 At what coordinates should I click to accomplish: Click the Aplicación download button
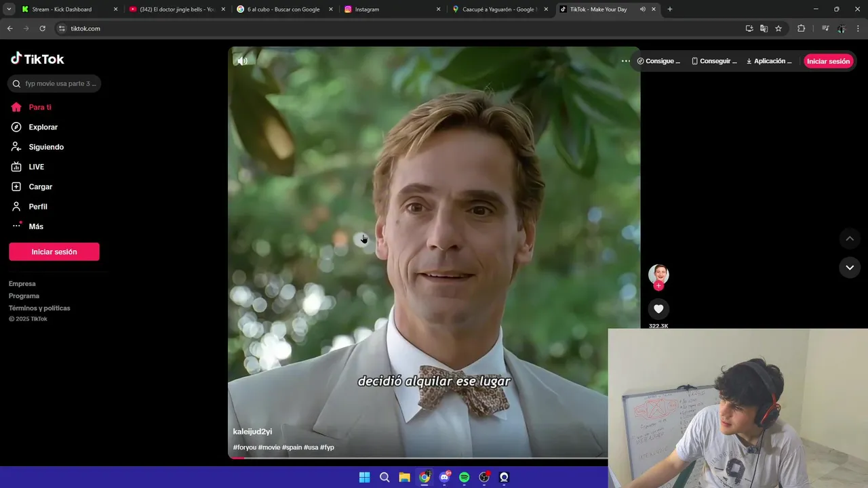[769, 61]
